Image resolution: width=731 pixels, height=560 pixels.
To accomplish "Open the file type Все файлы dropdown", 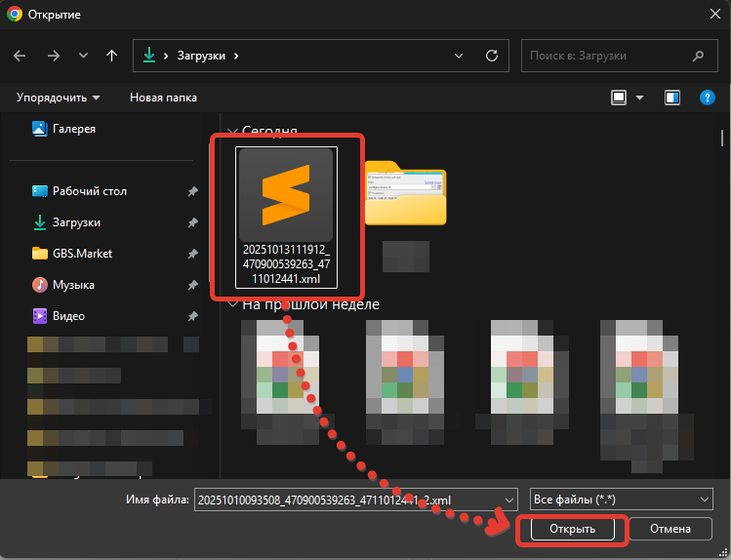I will (621, 499).
